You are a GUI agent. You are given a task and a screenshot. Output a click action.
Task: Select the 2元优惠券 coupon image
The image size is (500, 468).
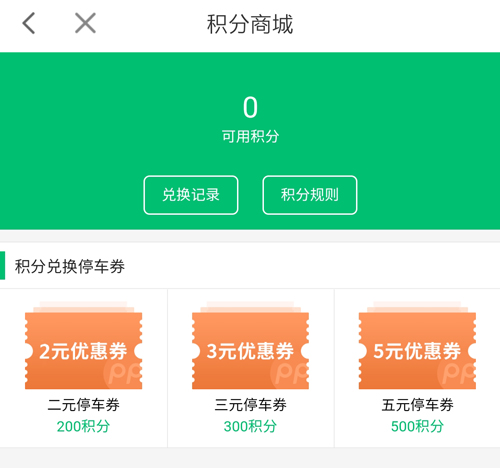pyautogui.click(x=83, y=346)
